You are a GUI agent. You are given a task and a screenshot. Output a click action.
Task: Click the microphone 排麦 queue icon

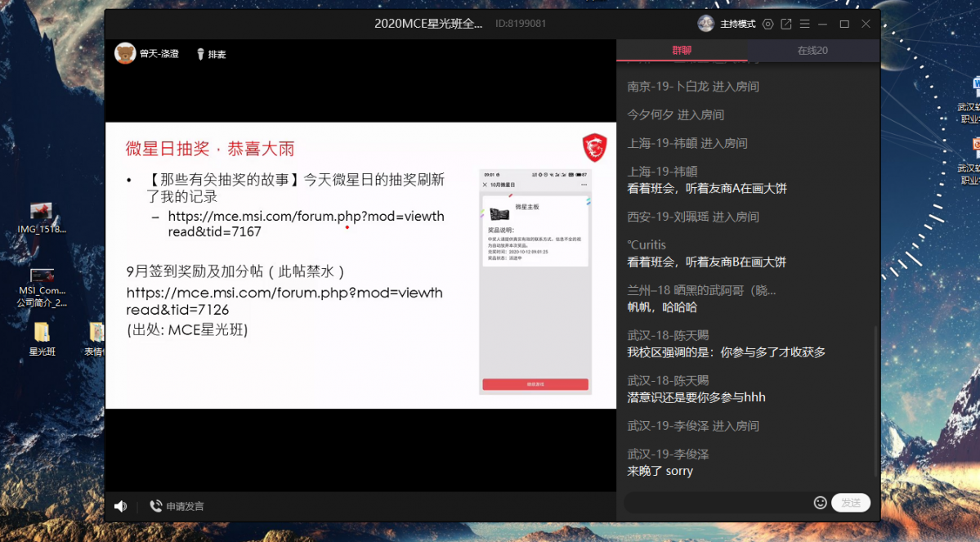click(200, 55)
